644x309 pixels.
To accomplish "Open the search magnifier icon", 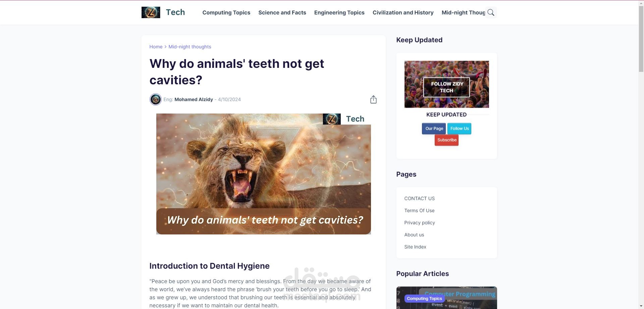I will point(491,12).
